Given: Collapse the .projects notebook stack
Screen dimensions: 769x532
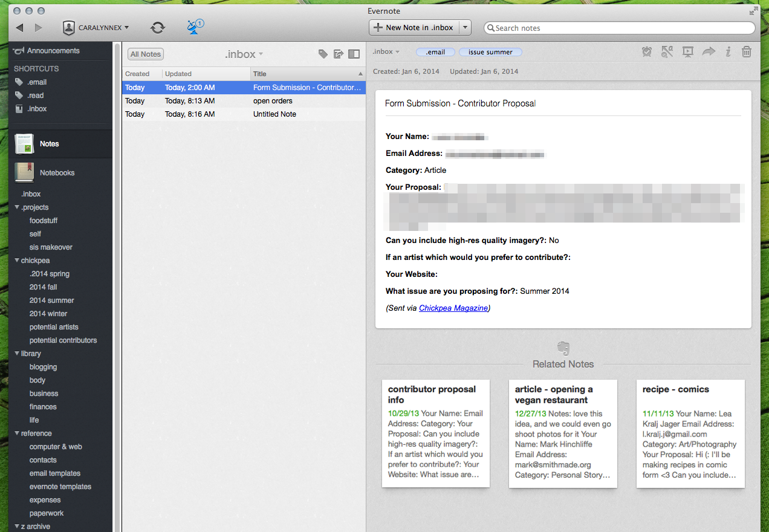Looking at the screenshot, I should pyautogui.click(x=17, y=207).
